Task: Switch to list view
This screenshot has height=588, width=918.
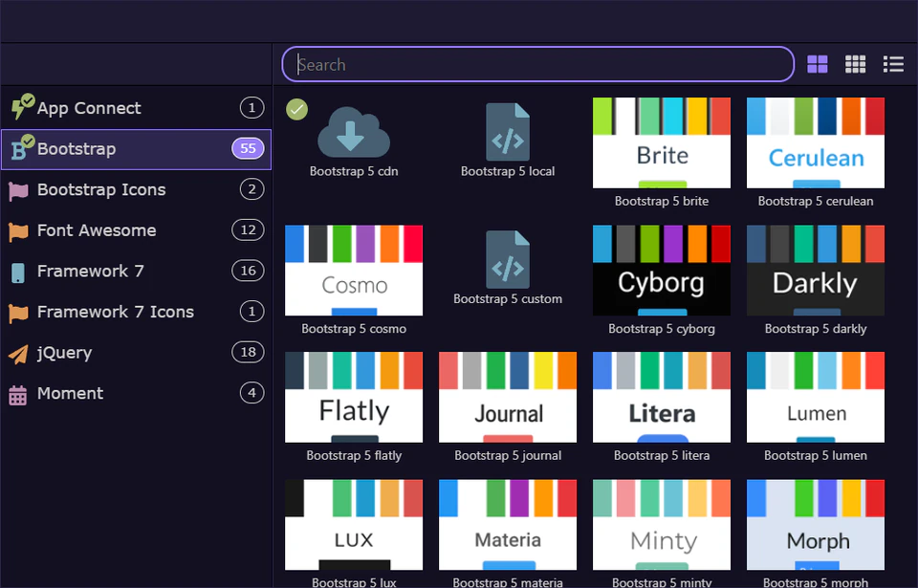Action: tap(893, 64)
